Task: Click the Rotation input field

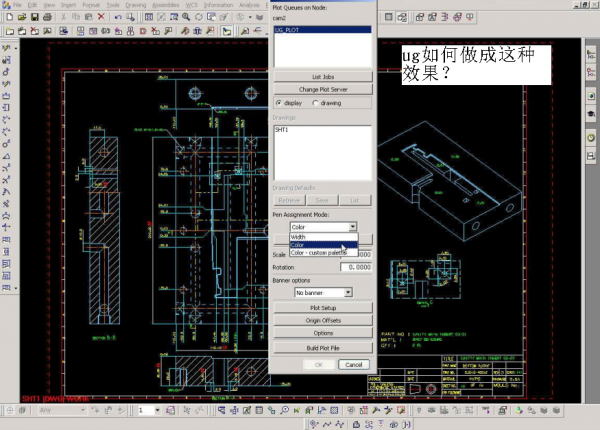Action: coord(353,267)
